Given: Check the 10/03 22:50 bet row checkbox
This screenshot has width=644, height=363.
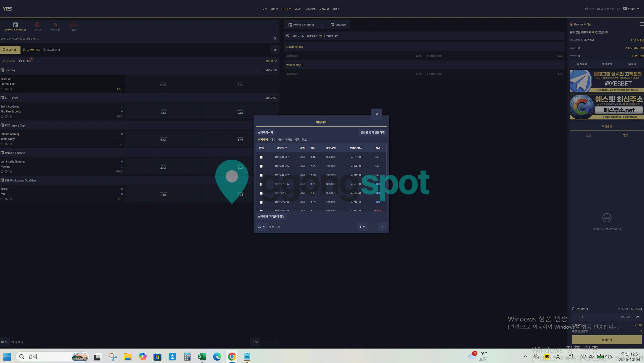Looking at the screenshot, I should [x=261, y=202].
